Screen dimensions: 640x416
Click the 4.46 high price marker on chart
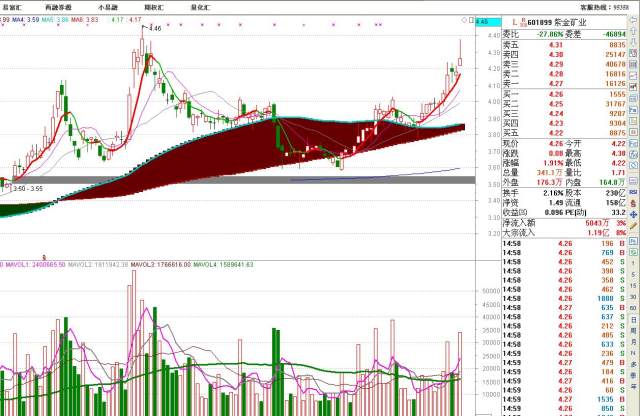coord(155,28)
